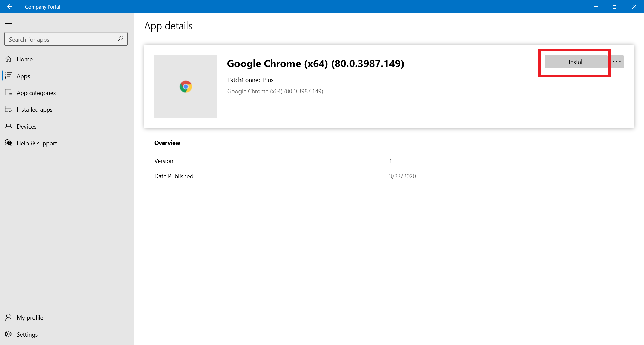
Task: Click the App details page heading
Action: tap(168, 26)
